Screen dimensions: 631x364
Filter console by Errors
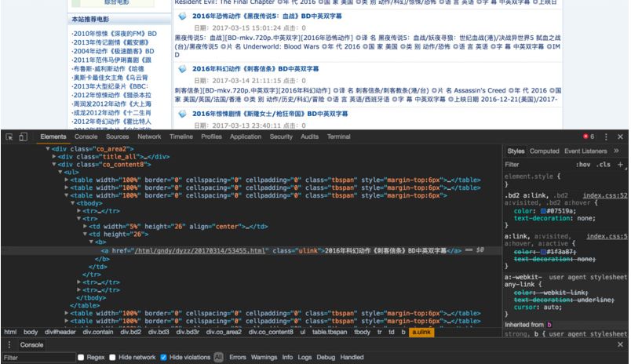click(238, 357)
